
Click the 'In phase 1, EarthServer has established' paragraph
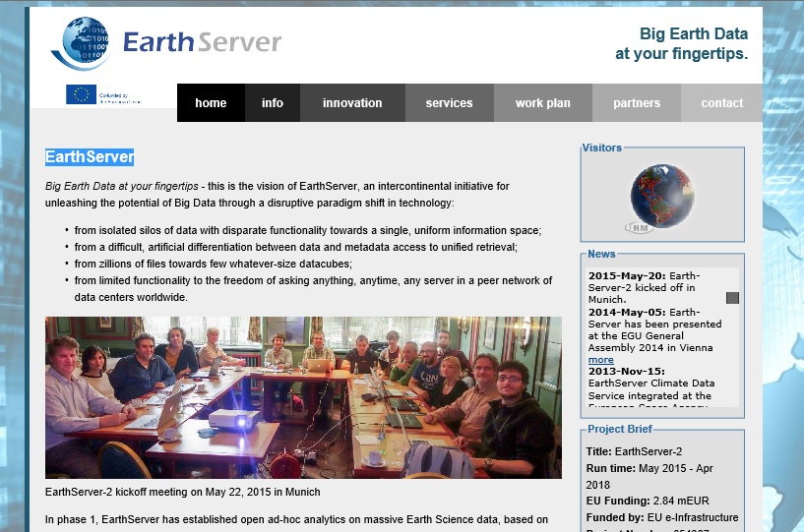[296, 519]
